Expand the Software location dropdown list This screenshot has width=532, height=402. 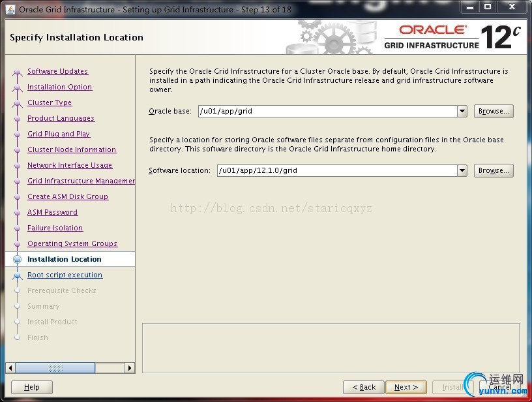pos(462,170)
